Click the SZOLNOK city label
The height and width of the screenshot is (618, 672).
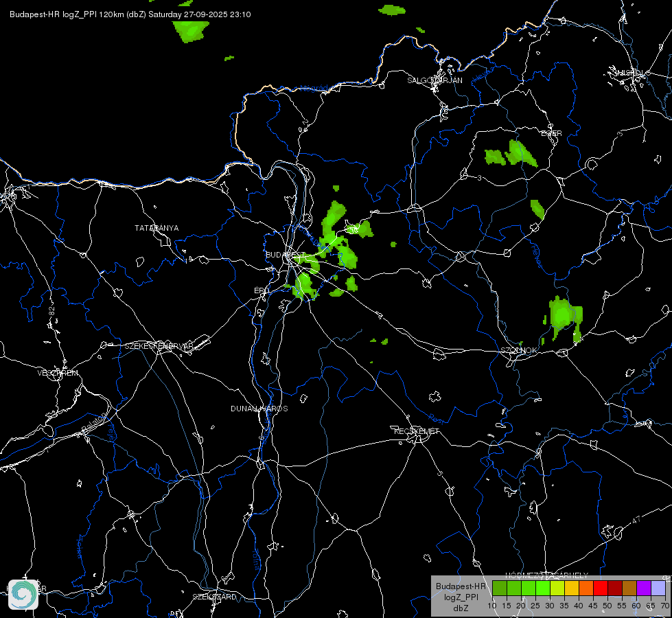coord(518,350)
